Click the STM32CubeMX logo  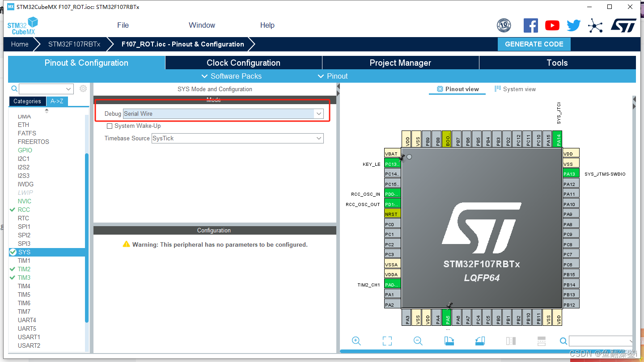[23, 26]
